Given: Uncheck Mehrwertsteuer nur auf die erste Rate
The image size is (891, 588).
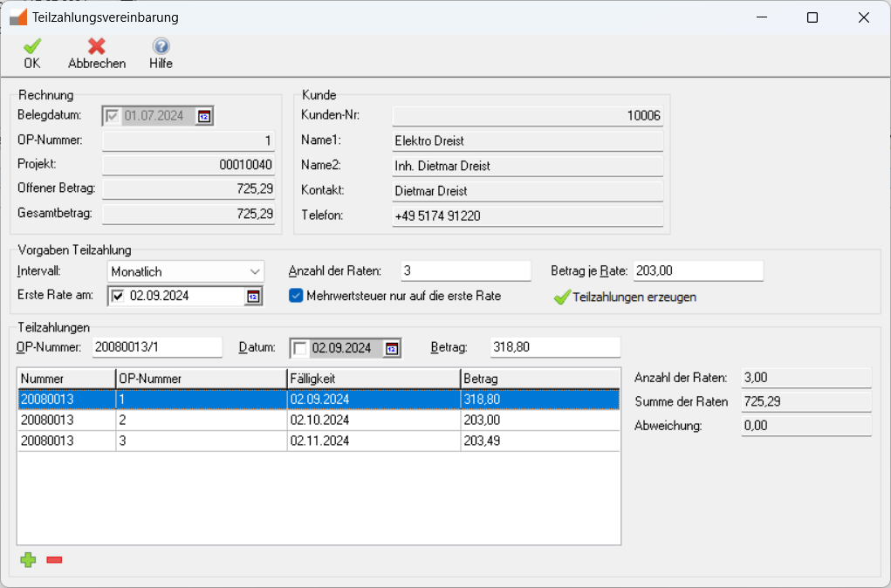Looking at the screenshot, I should pyautogui.click(x=296, y=296).
